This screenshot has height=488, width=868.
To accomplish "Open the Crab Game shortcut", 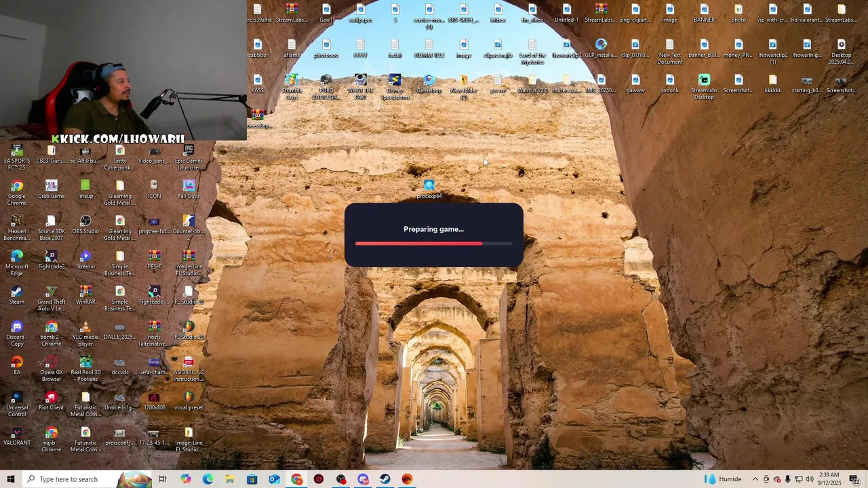I will 52,190.
